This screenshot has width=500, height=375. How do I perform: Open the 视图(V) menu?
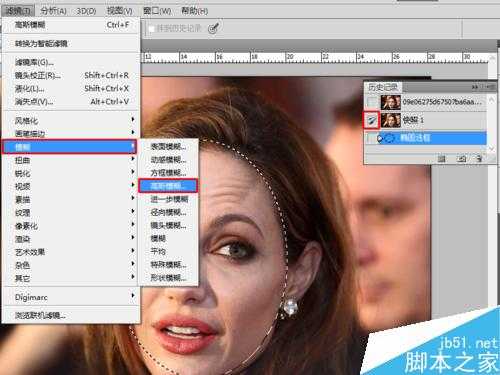click(x=119, y=11)
